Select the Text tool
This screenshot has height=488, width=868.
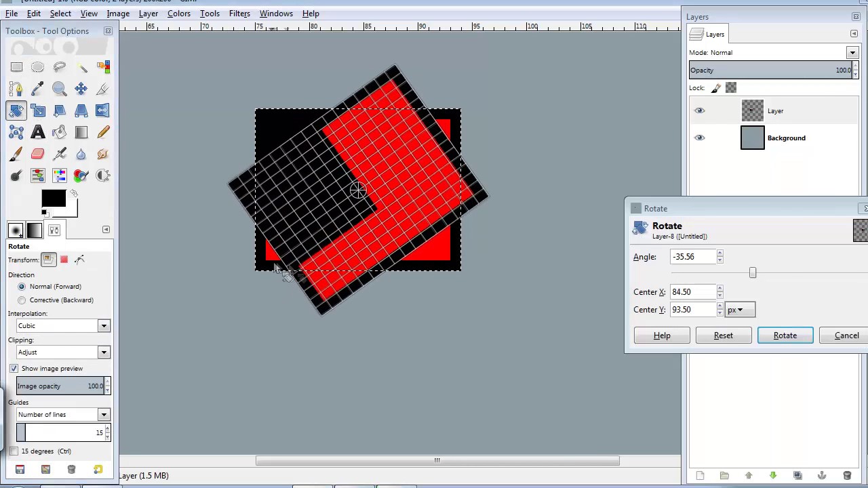coord(38,132)
